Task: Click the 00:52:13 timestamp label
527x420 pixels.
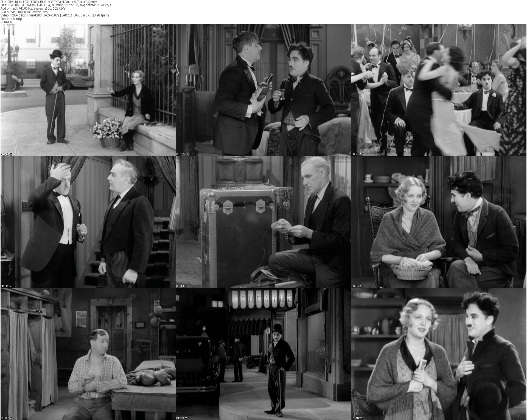Action: 358,286
